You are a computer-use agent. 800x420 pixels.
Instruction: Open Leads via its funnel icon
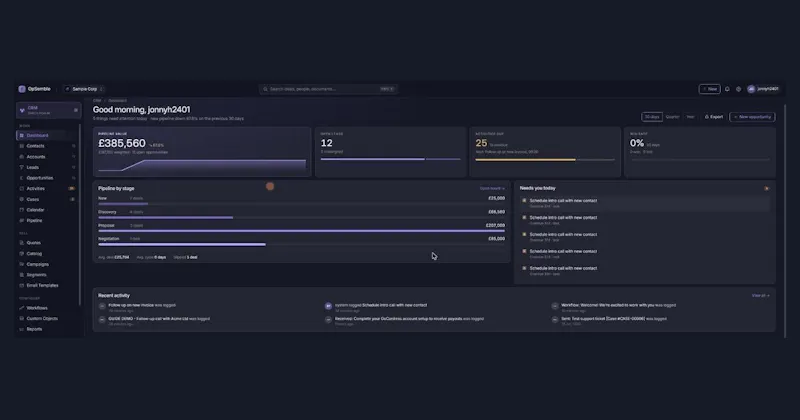(x=21, y=167)
